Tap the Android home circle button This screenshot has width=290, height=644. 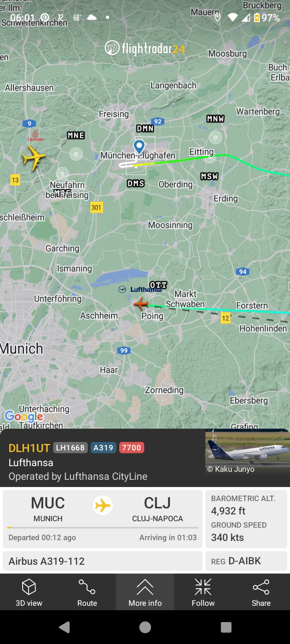click(x=145, y=627)
